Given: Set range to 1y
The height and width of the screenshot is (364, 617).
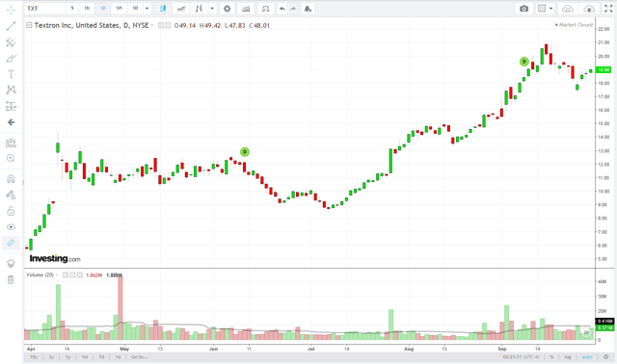Looking at the screenshot, I should pos(67,357).
